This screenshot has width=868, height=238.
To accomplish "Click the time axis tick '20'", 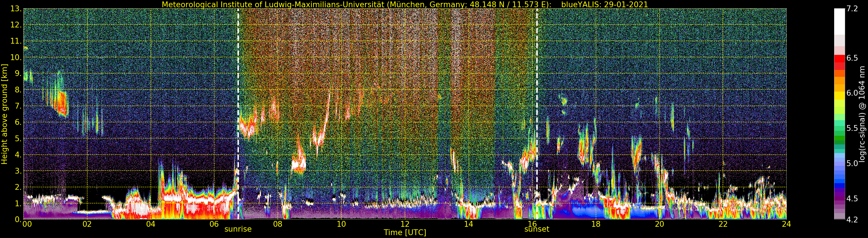I will pyautogui.click(x=659, y=224).
